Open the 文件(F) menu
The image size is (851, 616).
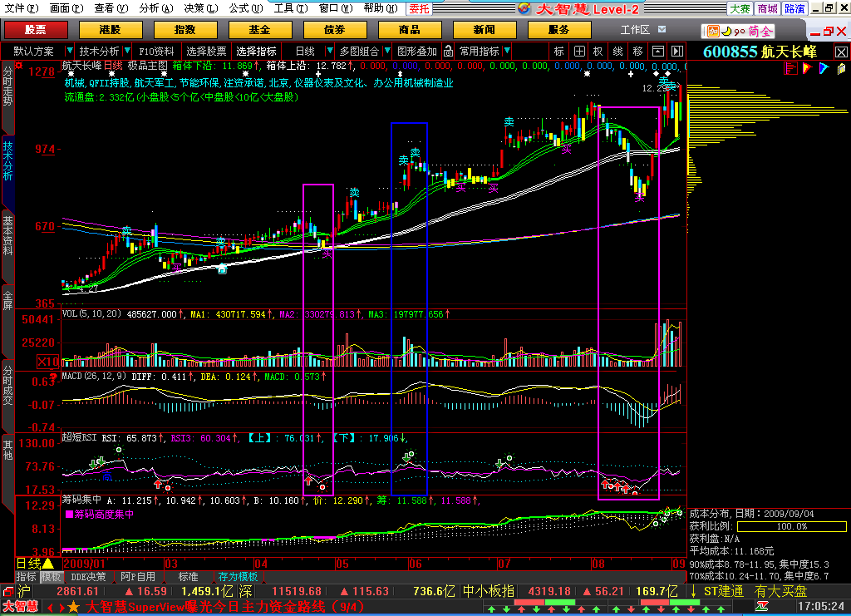tap(21, 8)
